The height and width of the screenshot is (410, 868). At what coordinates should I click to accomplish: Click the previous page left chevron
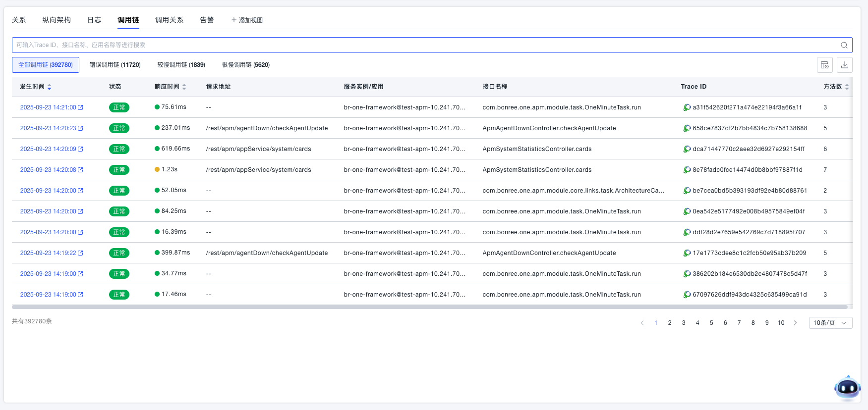[642, 323]
